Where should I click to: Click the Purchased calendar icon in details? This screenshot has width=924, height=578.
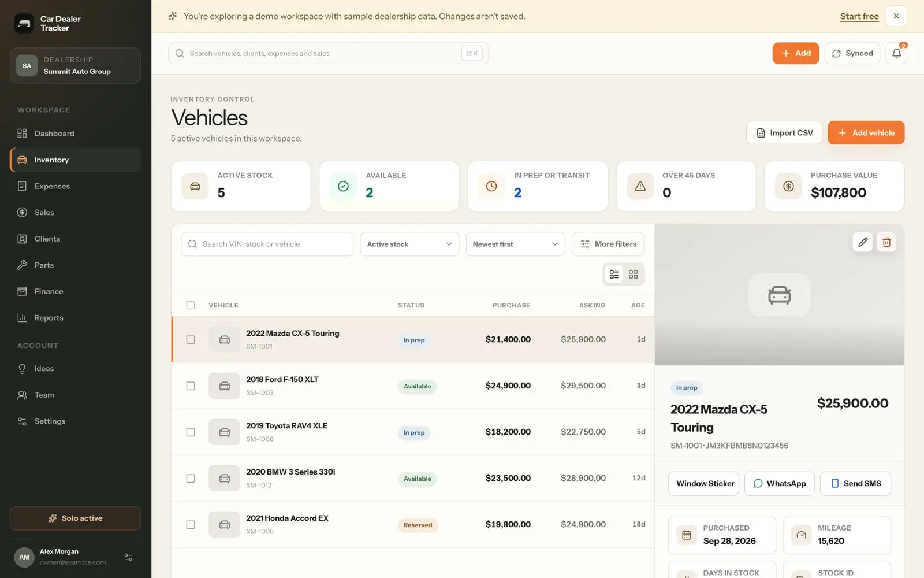686,535
